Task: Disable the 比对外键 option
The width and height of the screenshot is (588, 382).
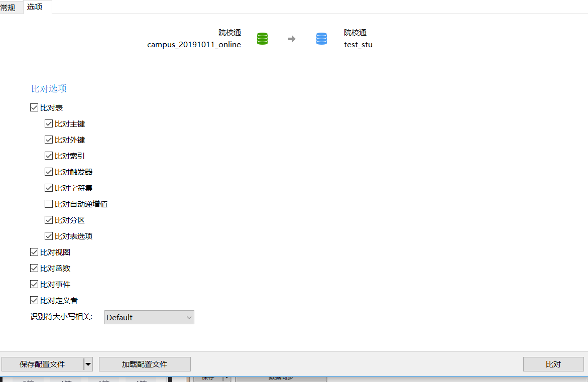Action: (x=49, y=140)
